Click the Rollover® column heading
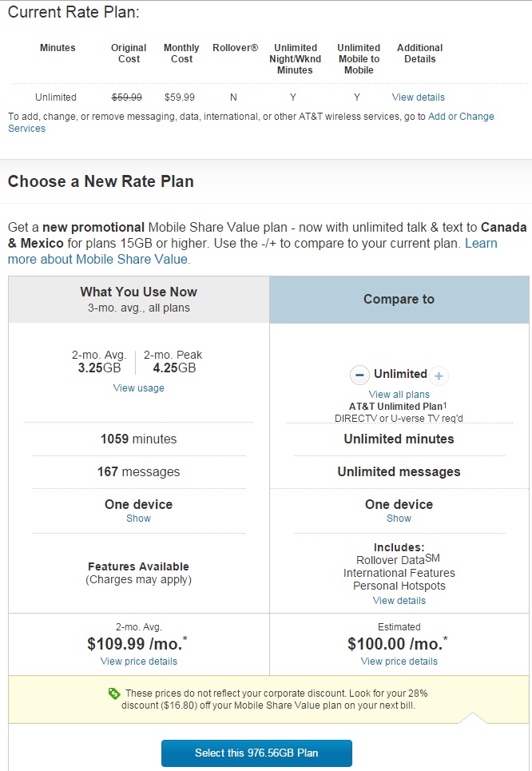The image size is (532, 771). pyautogui.click(x=235, y=48)
